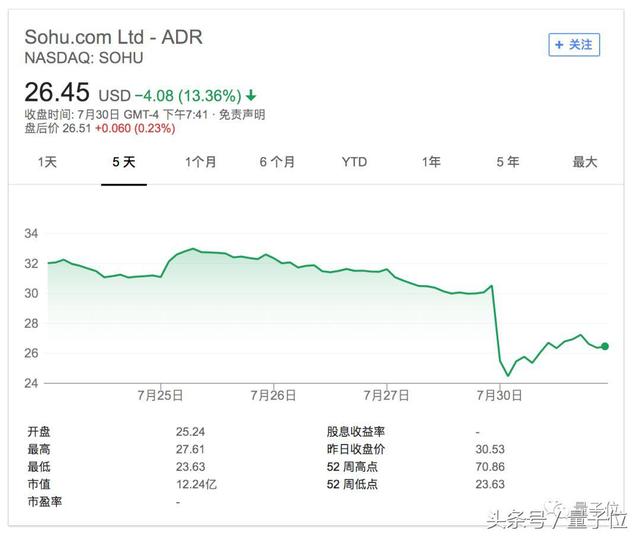Select the 最大 range tab
The width and height of the screenshot is (640, 537).
pyautogui.click(x=585, y=162)
